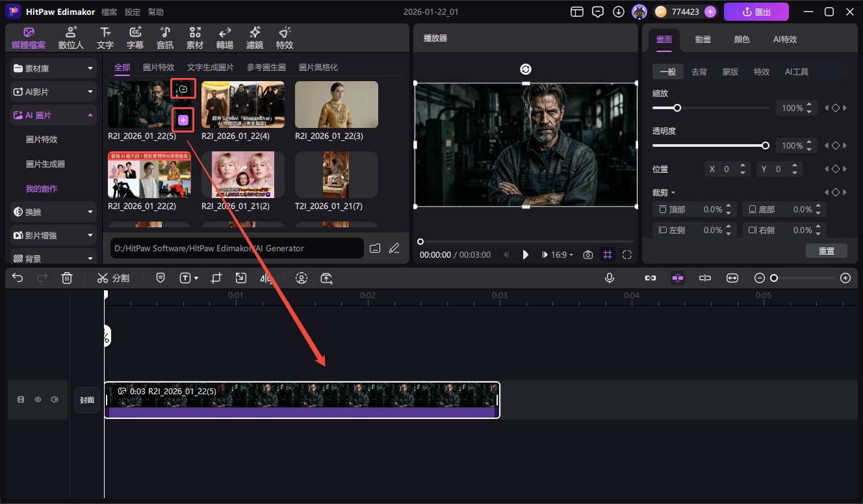The width and height of the screenshot is (863, 504).
Task: Open the 檔案 menu
Action: (109, 12)
